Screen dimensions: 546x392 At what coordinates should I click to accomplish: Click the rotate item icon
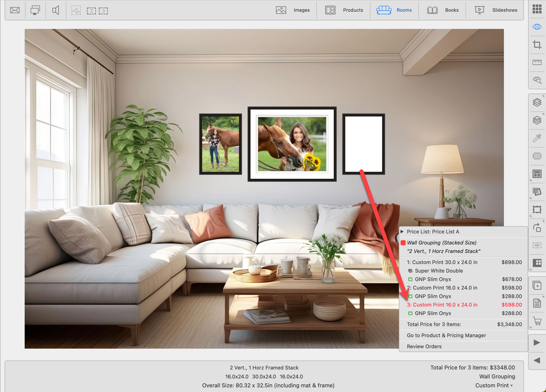point(537,228)
